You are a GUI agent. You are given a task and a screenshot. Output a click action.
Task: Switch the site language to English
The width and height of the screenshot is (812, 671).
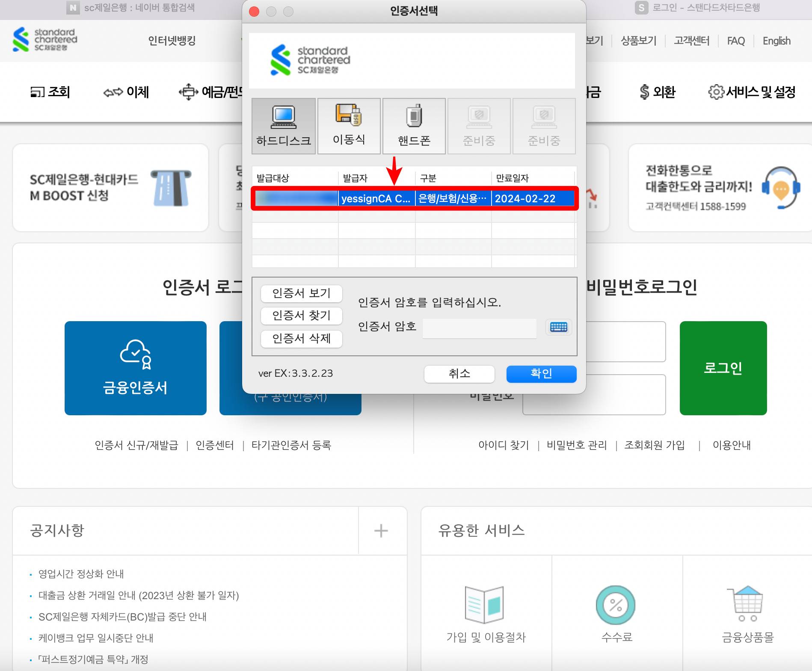776,41
